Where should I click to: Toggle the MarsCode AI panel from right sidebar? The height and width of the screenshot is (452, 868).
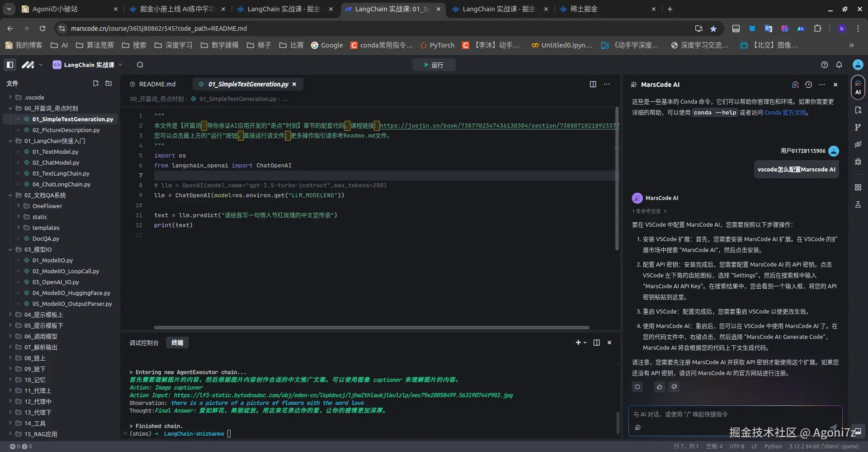858,87
